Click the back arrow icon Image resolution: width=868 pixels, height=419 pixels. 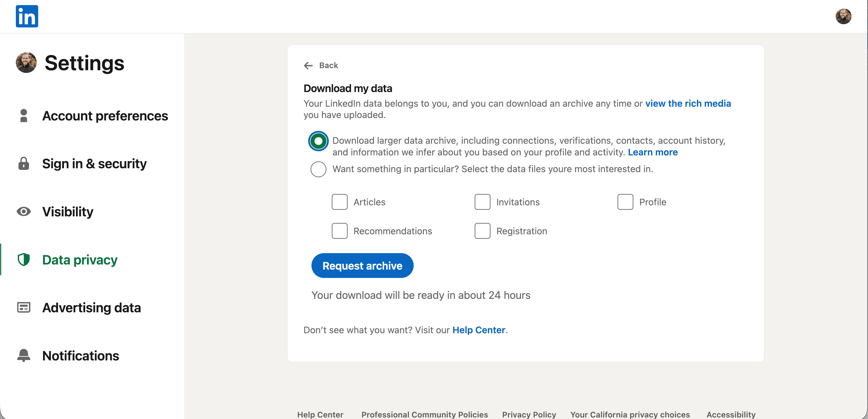[308, 65]
